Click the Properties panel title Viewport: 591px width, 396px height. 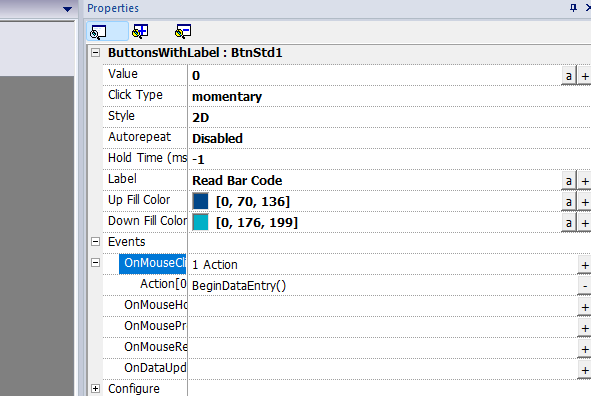[x=113, y=8]
